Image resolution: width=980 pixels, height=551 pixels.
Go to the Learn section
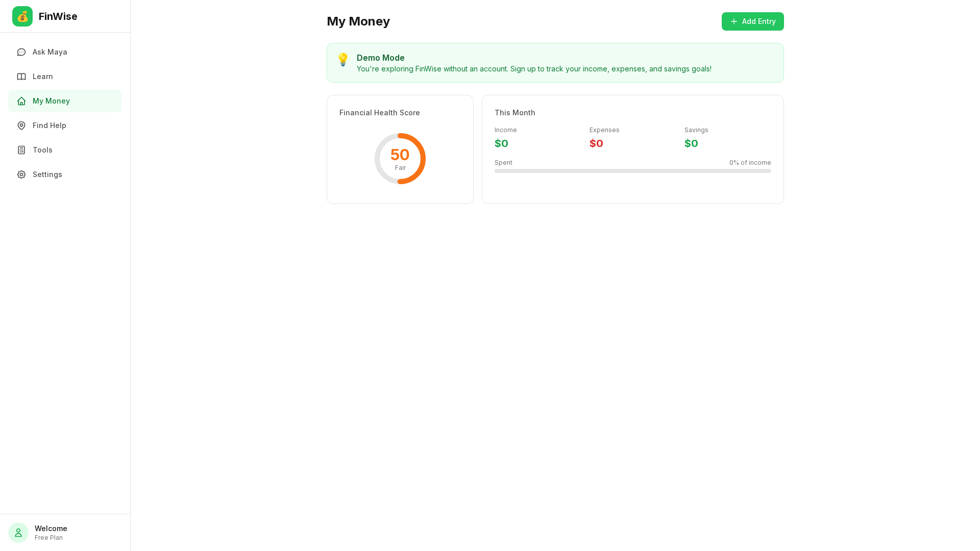point(43,77)
